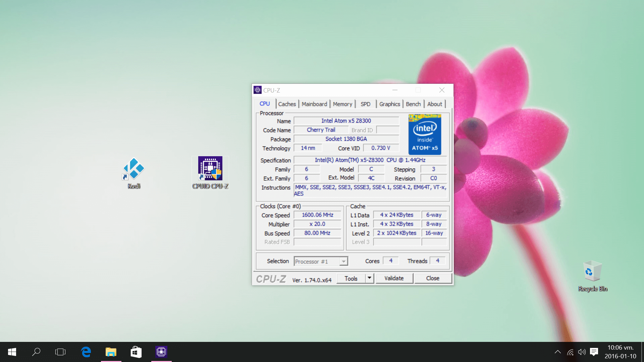Open File Explorer from the taskbar
644x362 pixels.
111,352
